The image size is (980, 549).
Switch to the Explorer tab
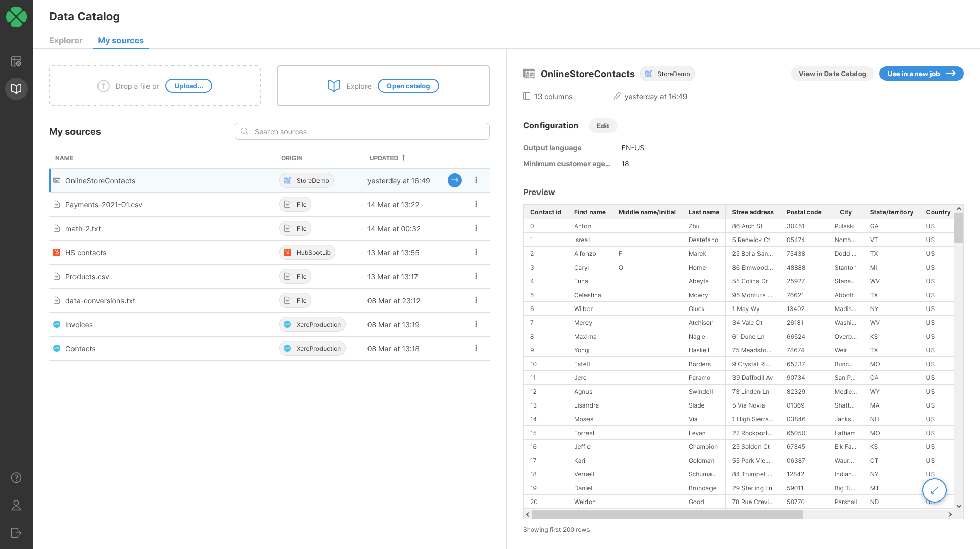point(65,40)
